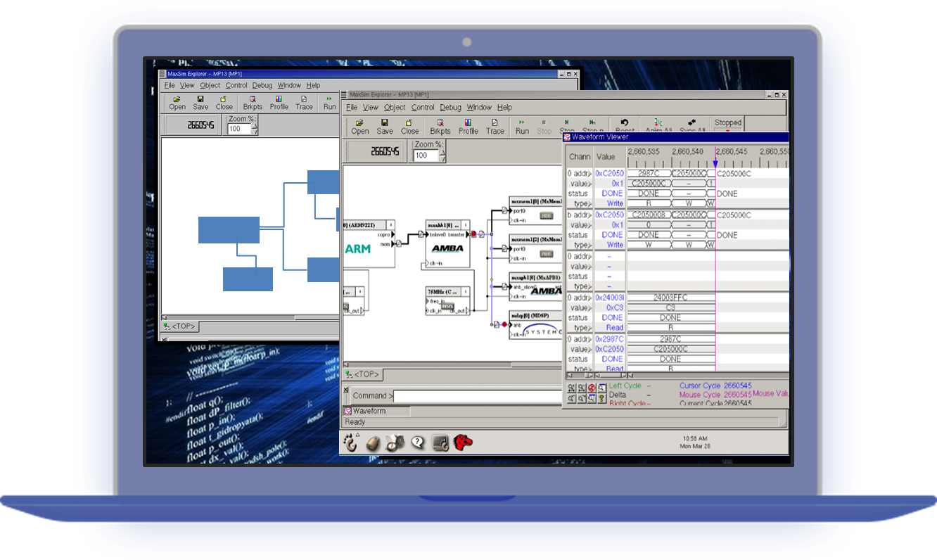Click the Reset toolbar icon
Image resolution: width=937 pixels, height=560 pixels.
click(625, 125)
